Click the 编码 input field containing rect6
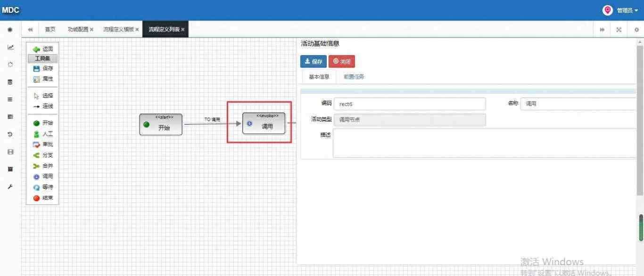This screenshot has width=644, height=276. point(410,104)
